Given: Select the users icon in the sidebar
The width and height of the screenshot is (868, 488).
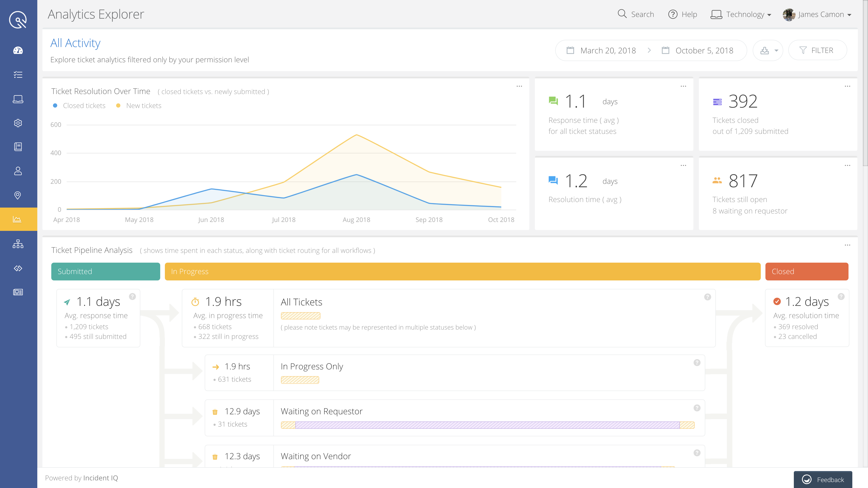Looking at the screenshot, I should coord(18,171).
